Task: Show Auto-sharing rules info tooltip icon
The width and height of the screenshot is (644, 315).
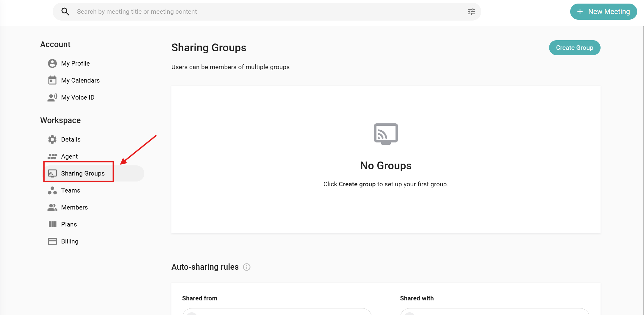Action: tap(247, 267)
